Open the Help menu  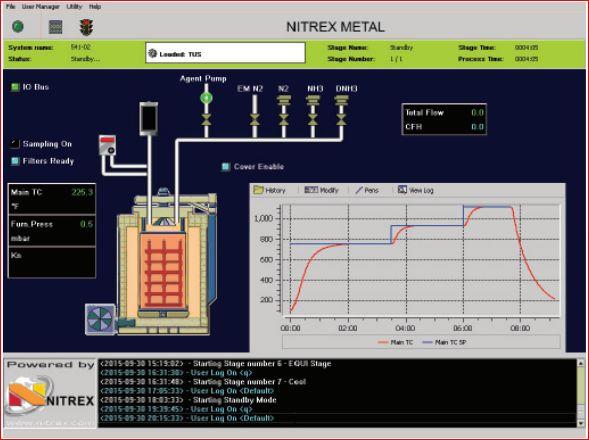point(95,6)
